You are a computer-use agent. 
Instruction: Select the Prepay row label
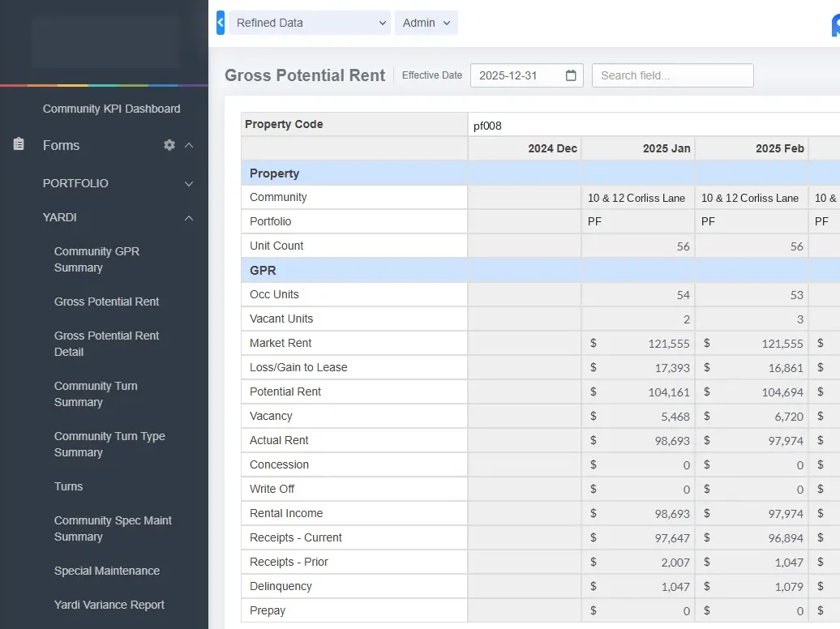pyautogui.click(x=268, y=611)
